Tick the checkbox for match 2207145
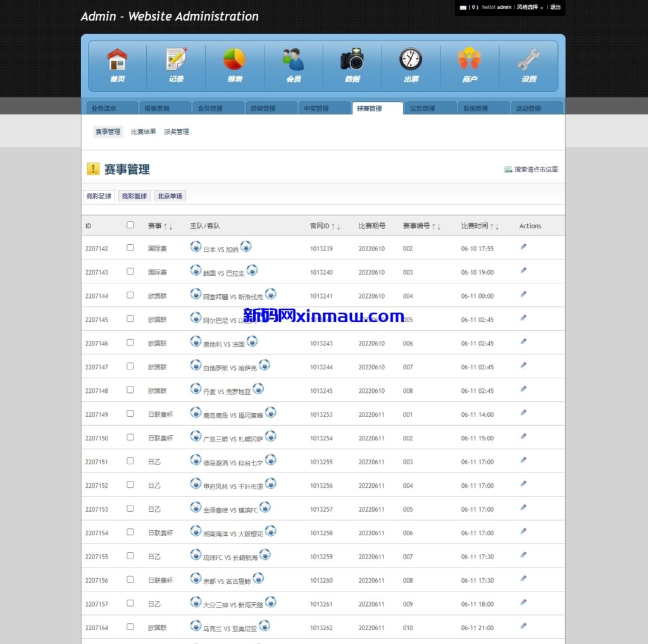This screenshot has width=648, height=644. pos(130,318)
